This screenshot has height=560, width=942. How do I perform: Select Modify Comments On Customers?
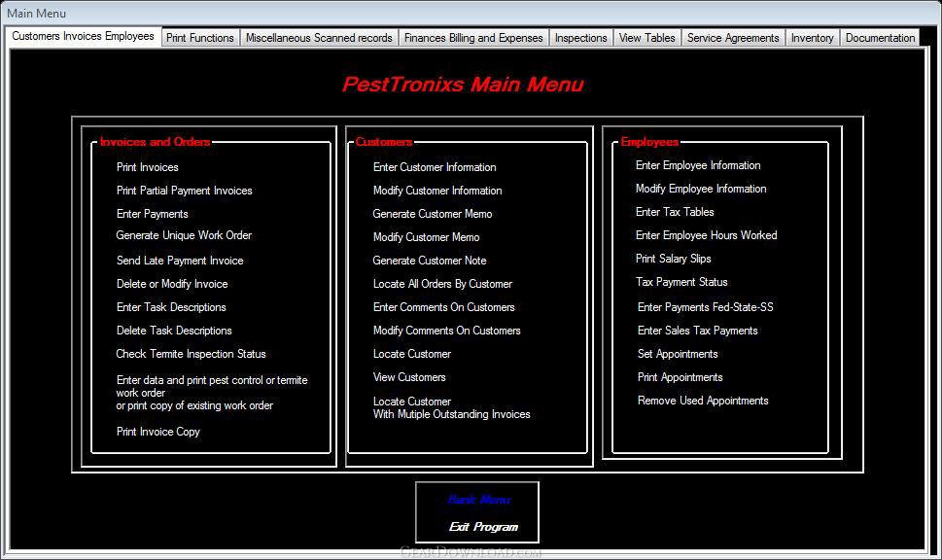[446, 332]
